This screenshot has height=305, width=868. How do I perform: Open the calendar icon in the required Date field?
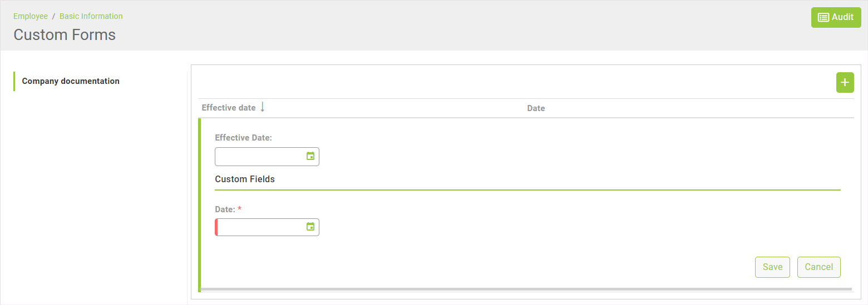pyautogui.click(x=310, y=227)
